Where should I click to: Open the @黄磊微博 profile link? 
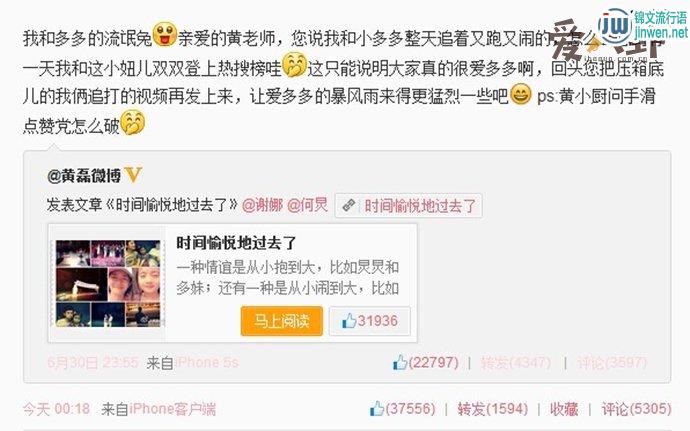(84, 176)
